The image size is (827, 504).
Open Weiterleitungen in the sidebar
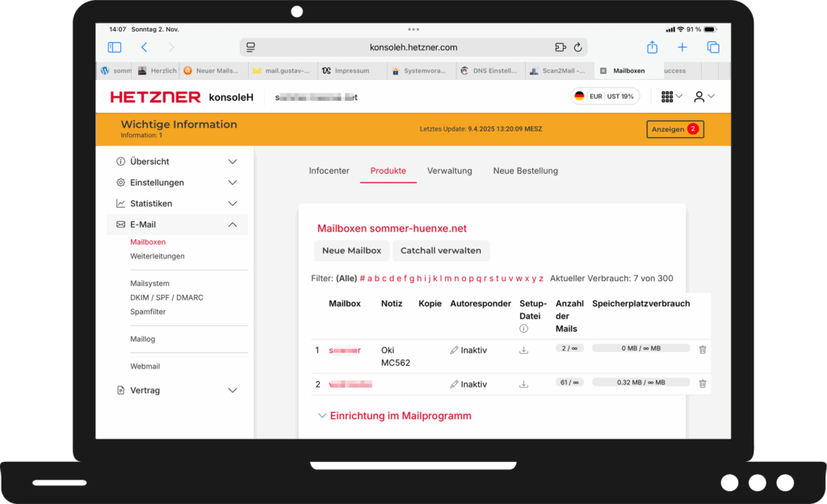(157, 256)
